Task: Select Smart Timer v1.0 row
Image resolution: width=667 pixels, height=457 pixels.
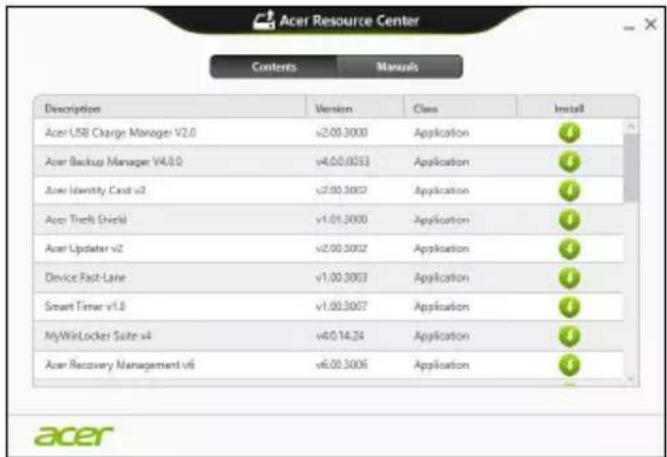Action: (329, 307)
